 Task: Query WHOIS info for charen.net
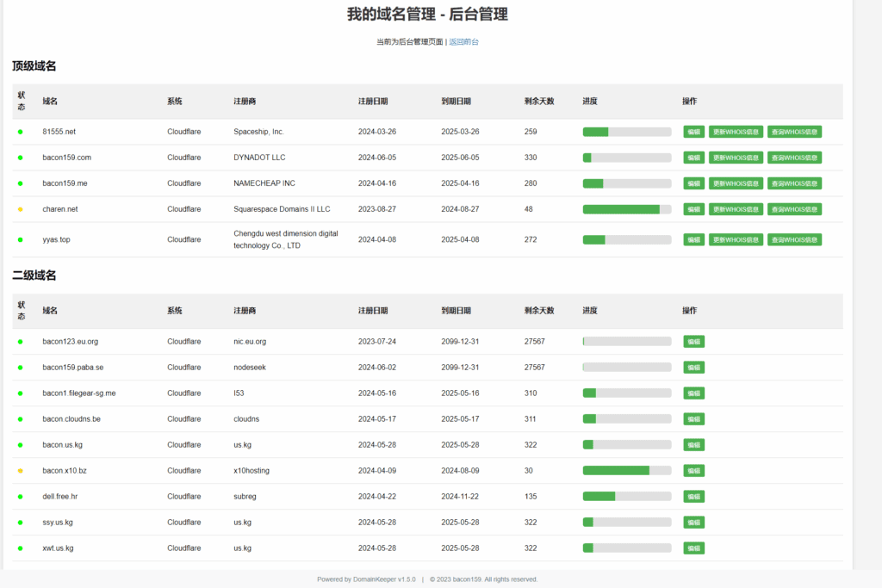click(x=794, y=209)
